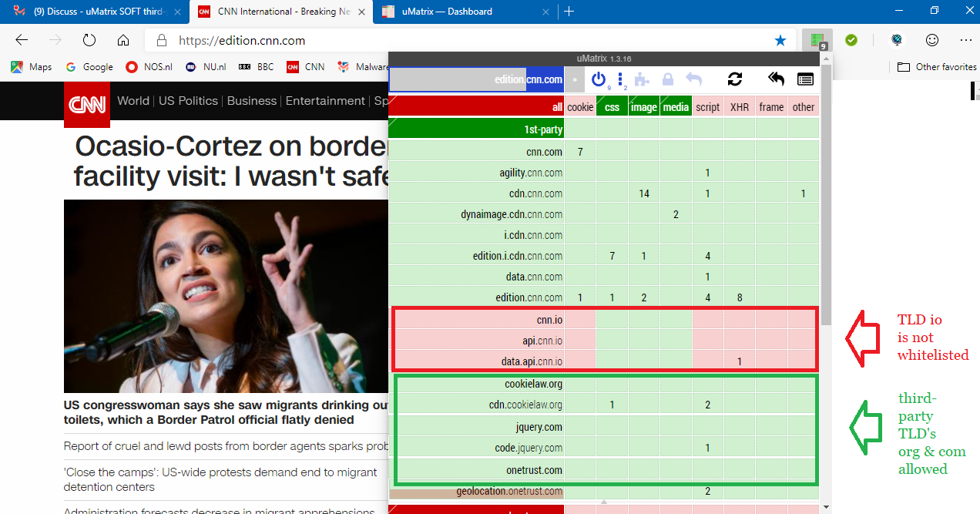Toggle the frame column header
Image resolution: width=980 pixels, height=514 pixels.
pos(771,107)
